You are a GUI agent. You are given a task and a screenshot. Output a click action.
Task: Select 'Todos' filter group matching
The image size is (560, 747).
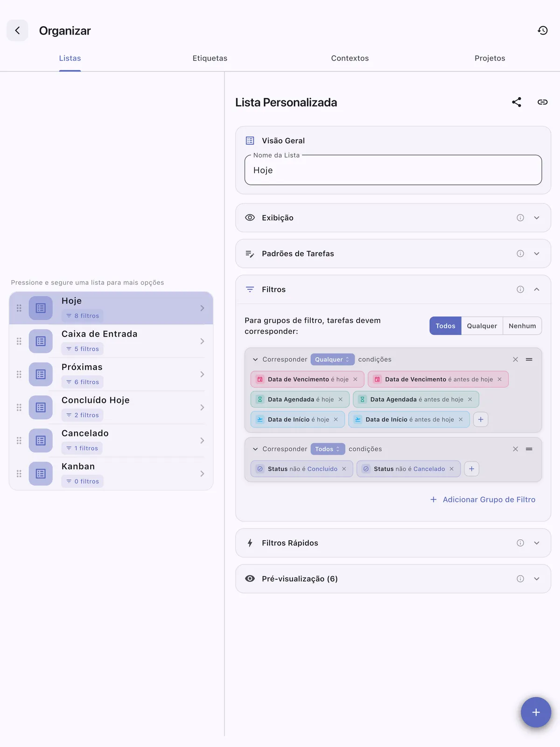pyautogui.click(x=445, y=326)
